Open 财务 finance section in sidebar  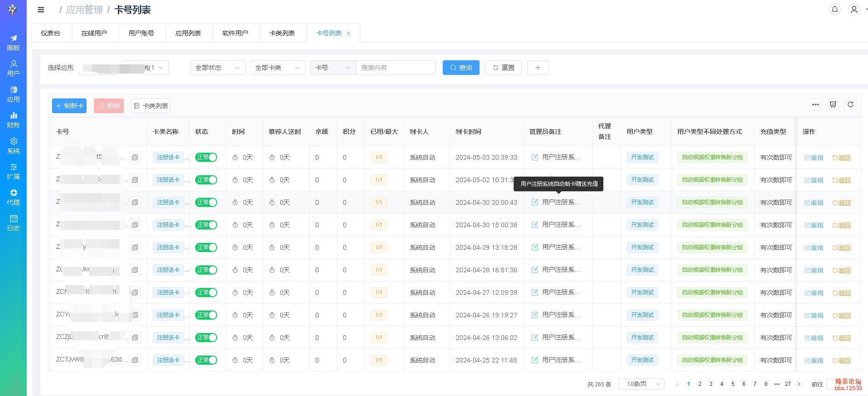(13, 120)
